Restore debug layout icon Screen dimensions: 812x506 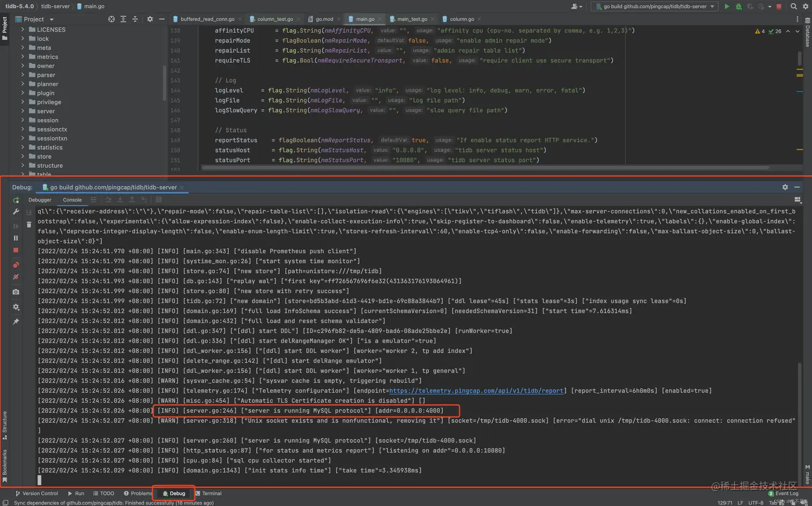coord(798,200)
